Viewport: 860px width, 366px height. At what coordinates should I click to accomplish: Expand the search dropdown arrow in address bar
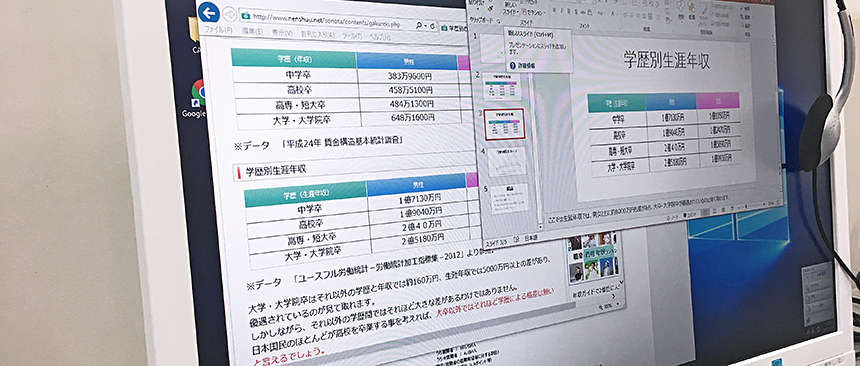point(426,26)
